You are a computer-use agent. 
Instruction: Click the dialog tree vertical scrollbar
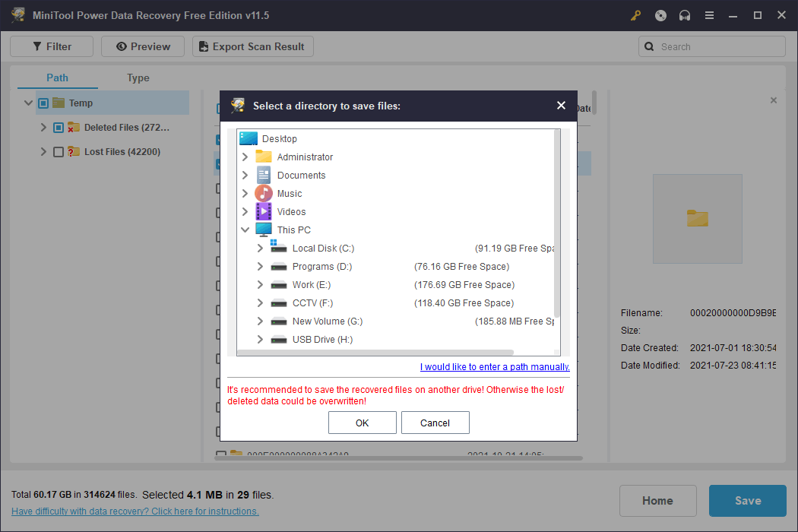coord(557,224)
